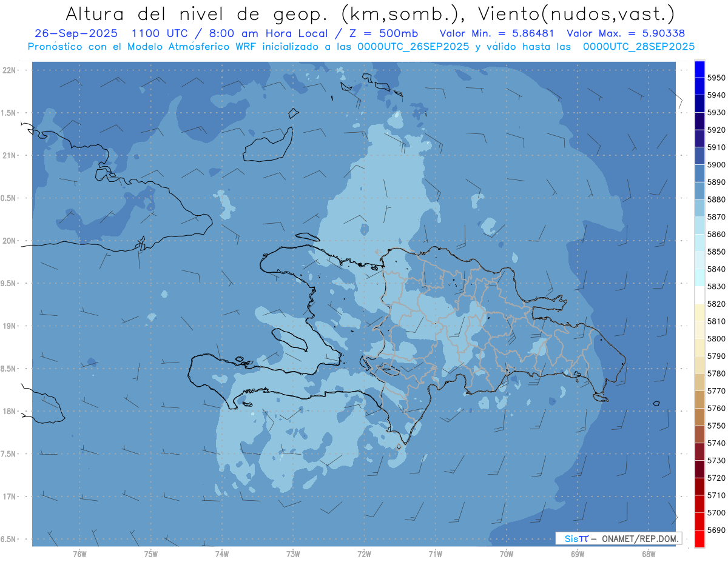This screenshot has height=562, width=728.
Task: Click the "20N" latitude label
Action: (9, 241)
